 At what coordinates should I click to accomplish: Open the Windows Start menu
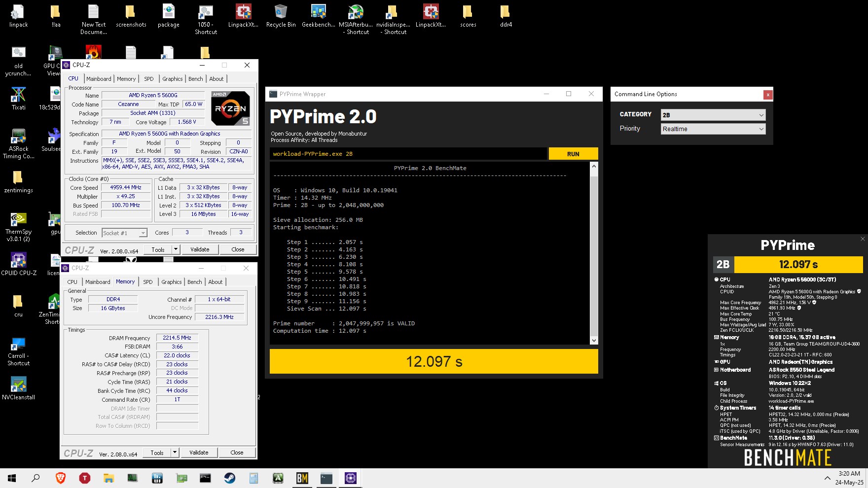[12, 478]
